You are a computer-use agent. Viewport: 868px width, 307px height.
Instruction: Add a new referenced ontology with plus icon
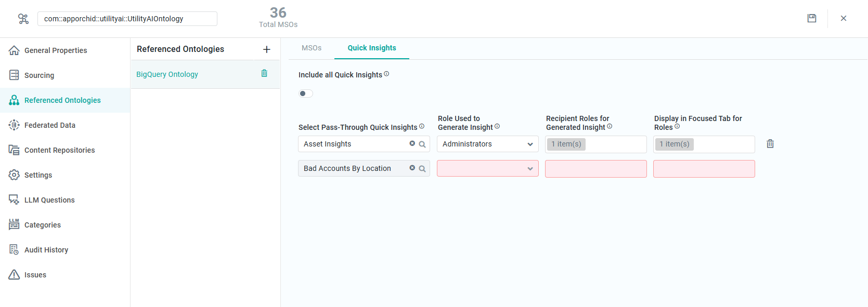(267, 49)
